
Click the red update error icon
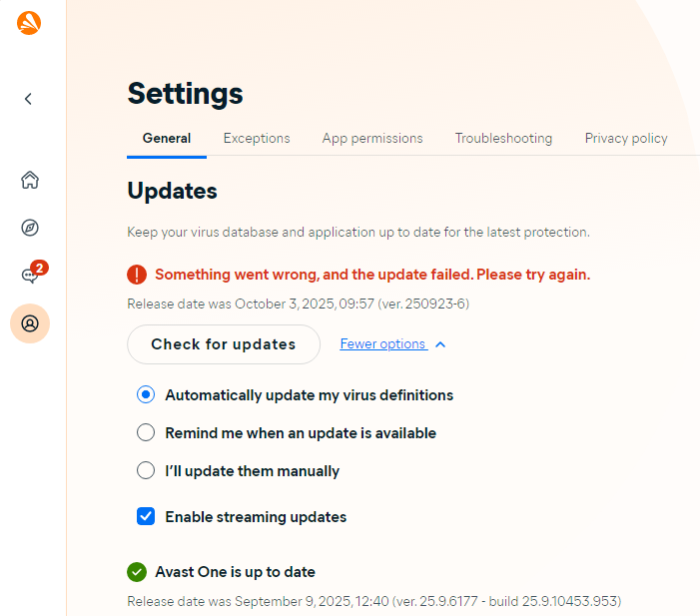click(x=137, y=275)
